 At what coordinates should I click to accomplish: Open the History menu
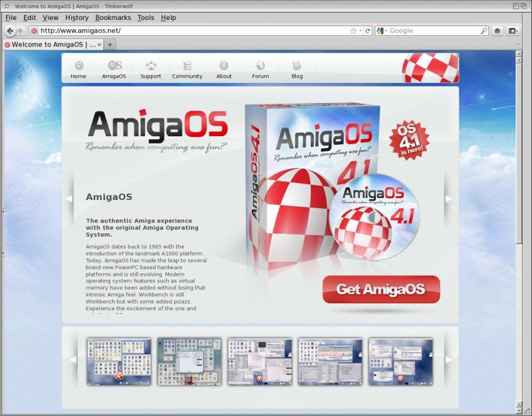click(76, 17)
